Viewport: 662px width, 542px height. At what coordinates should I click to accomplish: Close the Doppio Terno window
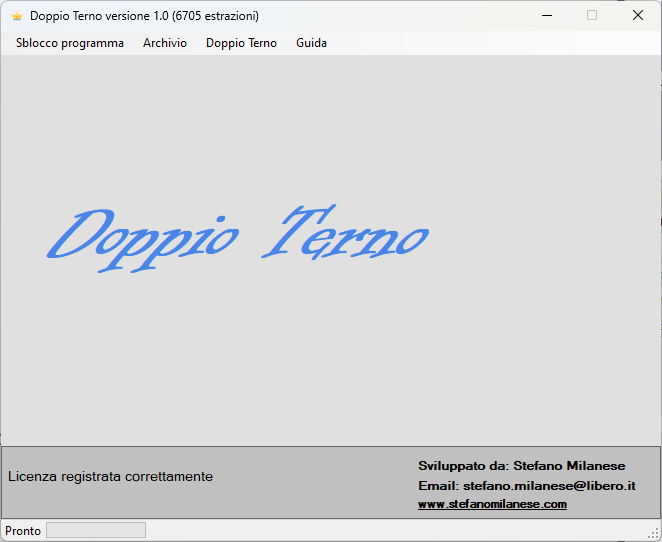[x=638, y=16]
